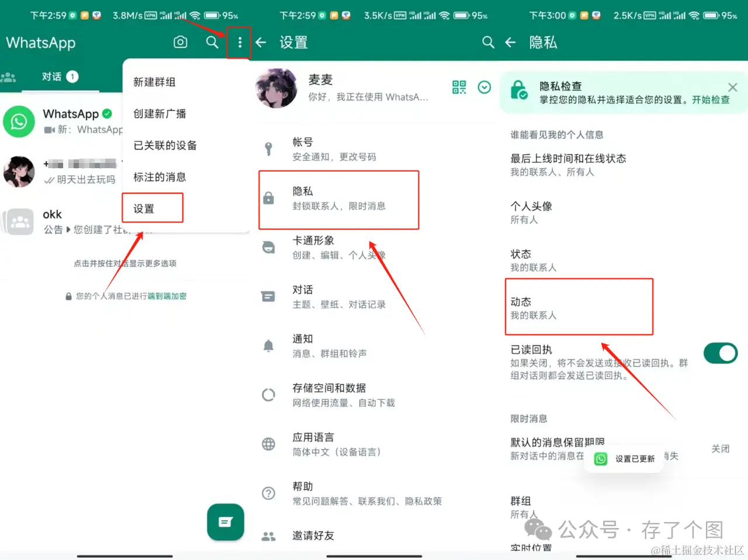
Task: Tap the WhatsApp official account avatar
Action: [x=19, y=121]
